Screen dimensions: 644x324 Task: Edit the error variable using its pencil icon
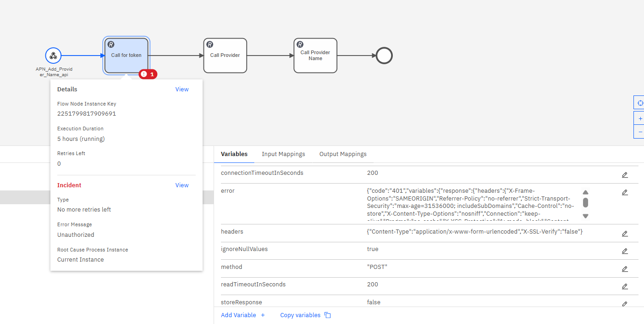625,192
